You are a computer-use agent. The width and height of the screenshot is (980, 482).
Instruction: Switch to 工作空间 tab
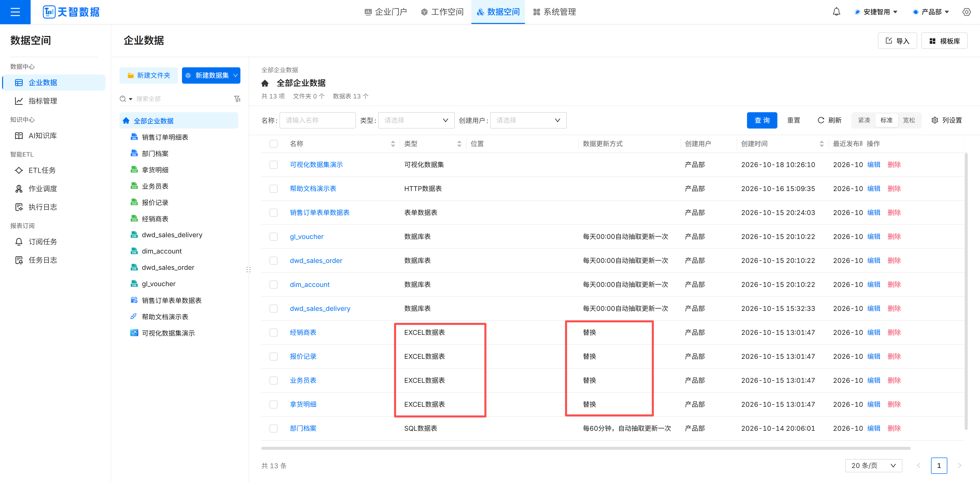coord(443,12)
